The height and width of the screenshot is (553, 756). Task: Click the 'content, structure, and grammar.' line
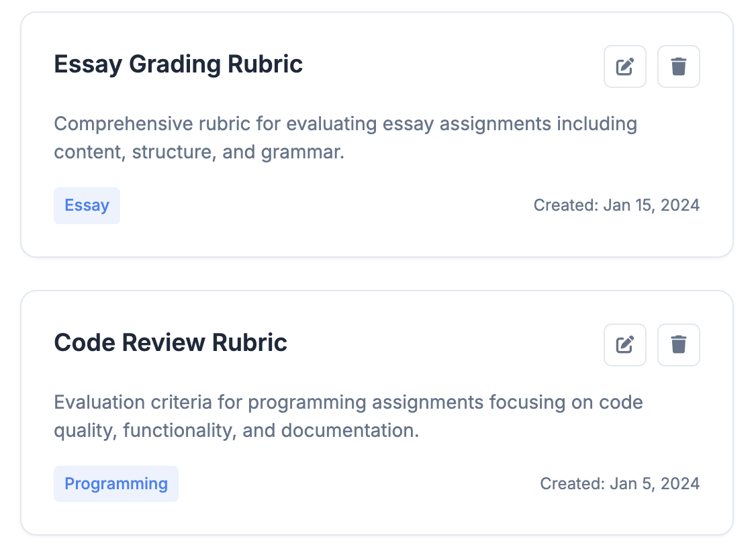pos(199,152)
